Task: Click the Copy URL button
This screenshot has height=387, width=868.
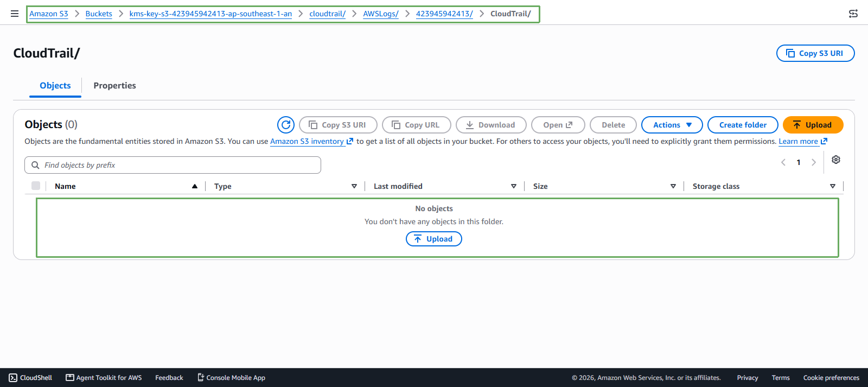Action: (x=416, y=125)
